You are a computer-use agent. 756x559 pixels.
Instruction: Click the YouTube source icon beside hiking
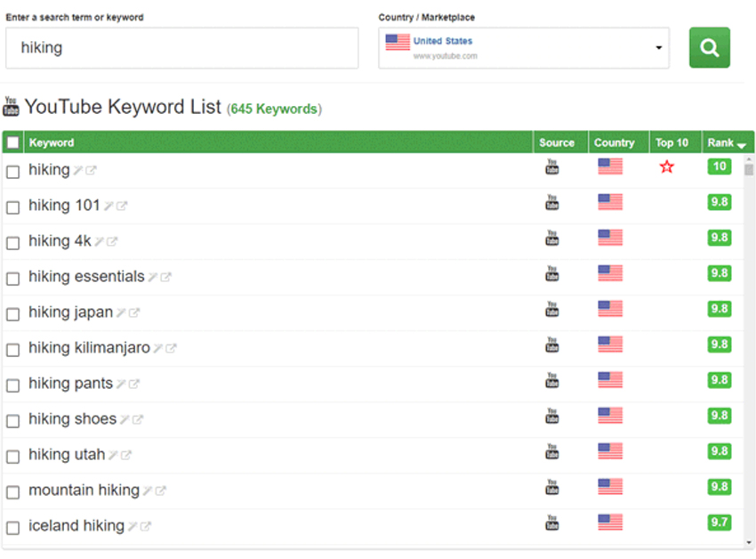pos(552,166)
